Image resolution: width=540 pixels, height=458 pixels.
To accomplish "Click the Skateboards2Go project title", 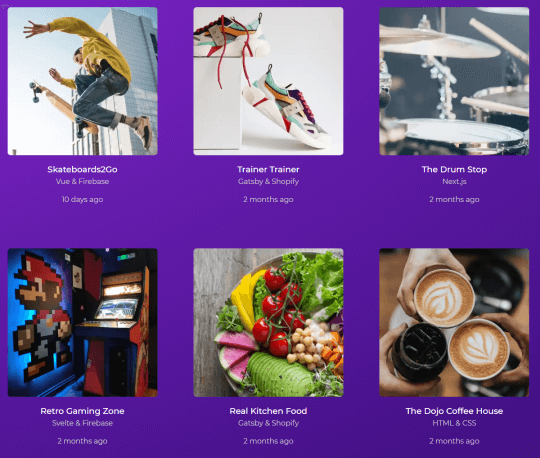I will 82,169.
